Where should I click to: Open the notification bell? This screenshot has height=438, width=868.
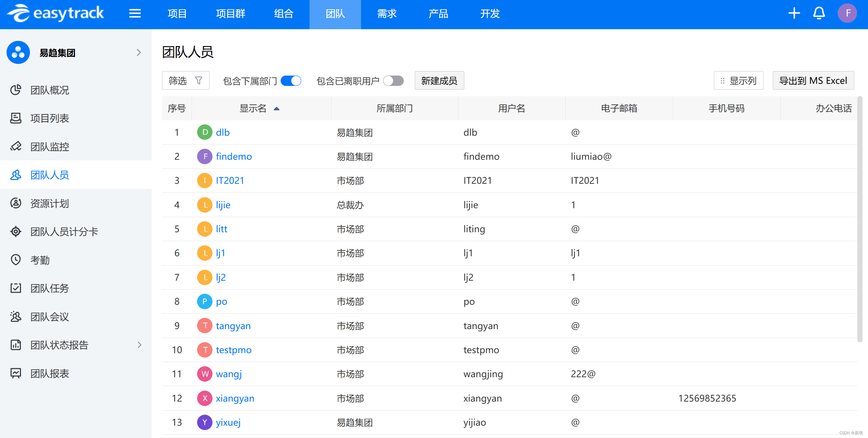(x=819, y=13)
